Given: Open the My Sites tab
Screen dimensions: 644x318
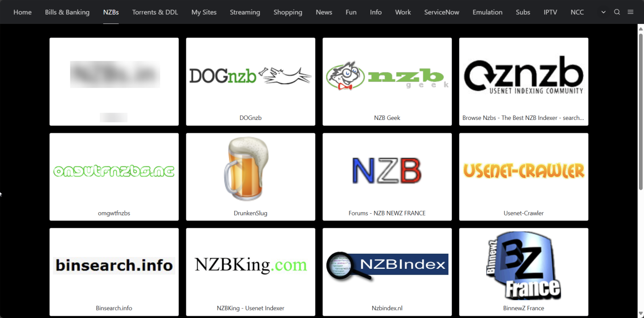Looking at the screenshot, I should (x=204, y=12).
